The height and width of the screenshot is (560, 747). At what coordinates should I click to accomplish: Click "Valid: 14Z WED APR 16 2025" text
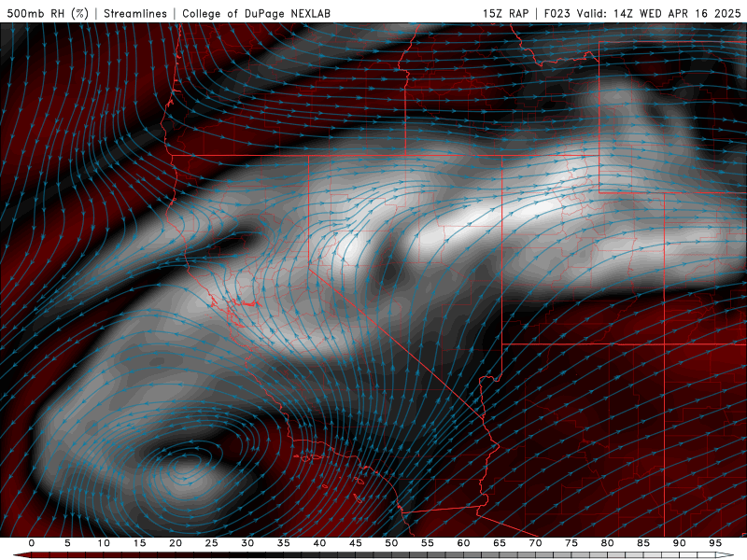click(659, 13)
